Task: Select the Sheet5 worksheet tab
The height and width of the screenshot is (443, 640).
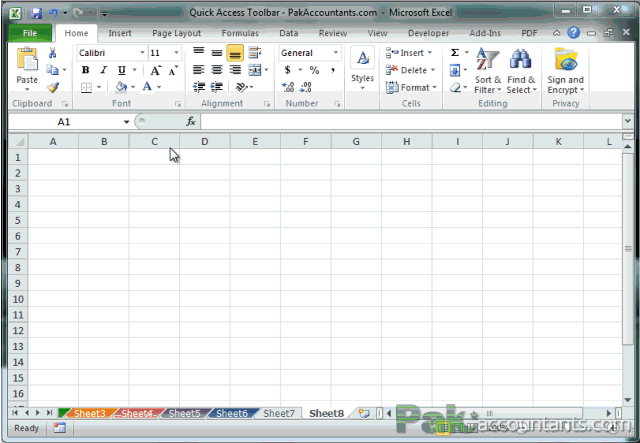Action: coord(184,413)
